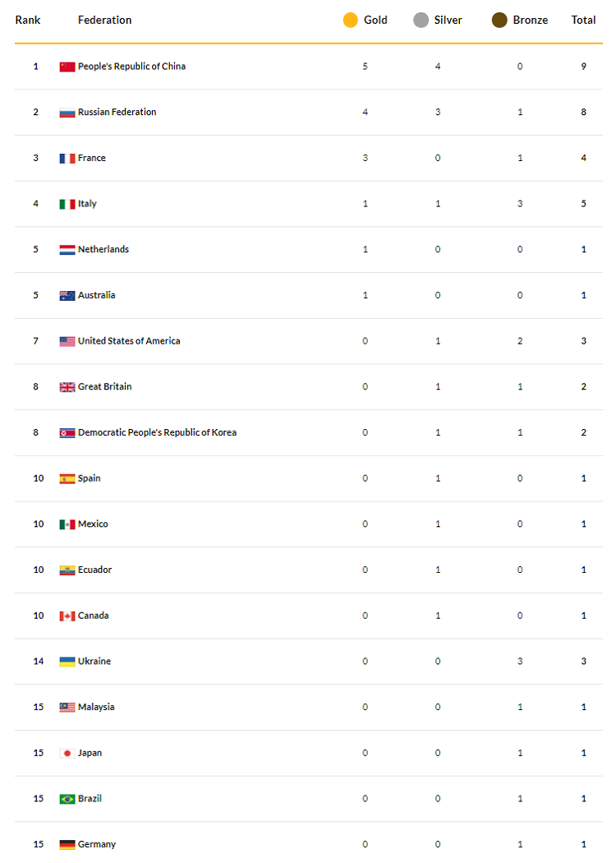Click the Russian Federation flag icon
616x863 pixels.
click(67, 113)
